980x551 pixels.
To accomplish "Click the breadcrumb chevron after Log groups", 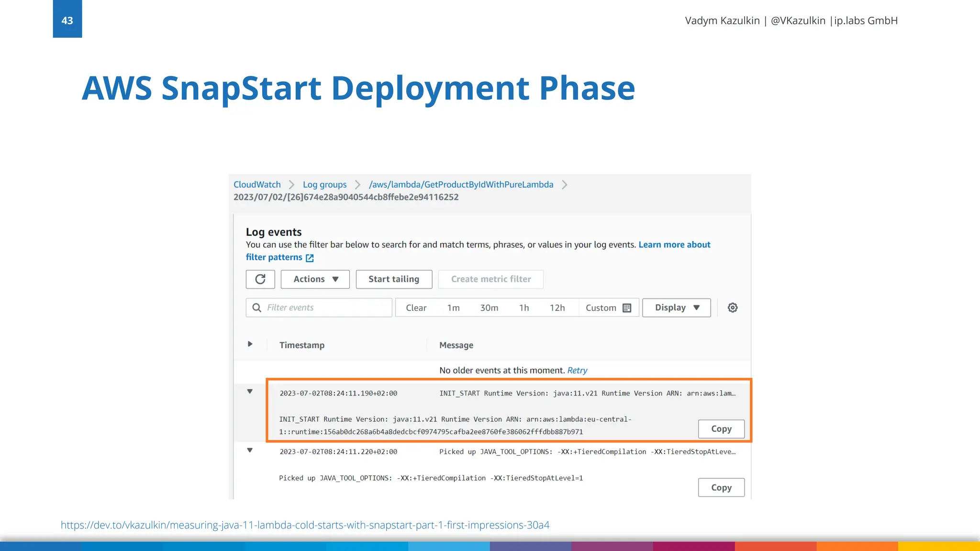I will pos(357,185).
